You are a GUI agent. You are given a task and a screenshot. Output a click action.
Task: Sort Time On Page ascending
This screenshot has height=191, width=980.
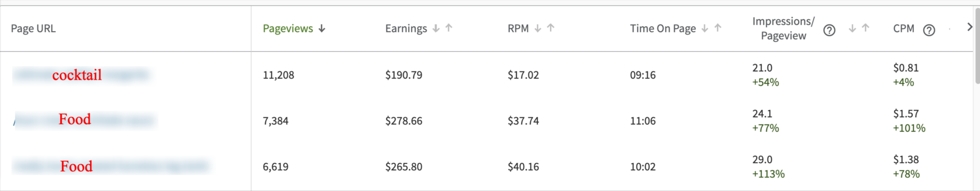(x=718, y=28)
